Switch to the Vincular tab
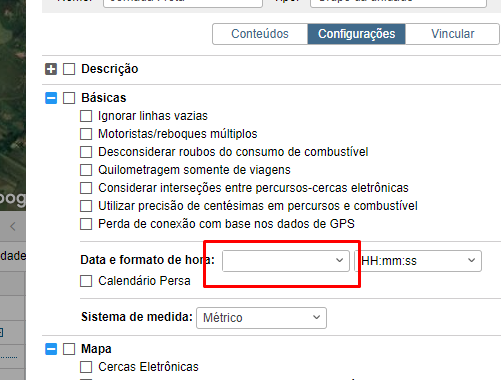This screenshot has height=380, width=501. pos(452,34)
